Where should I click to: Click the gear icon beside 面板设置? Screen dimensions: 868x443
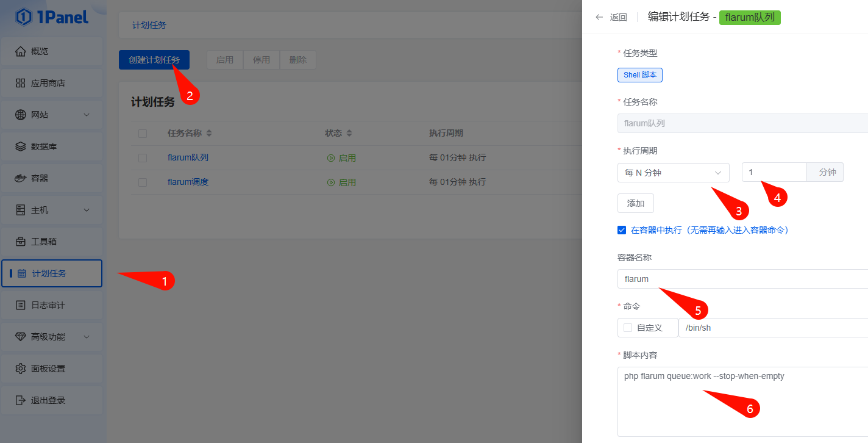click(21, 369)
